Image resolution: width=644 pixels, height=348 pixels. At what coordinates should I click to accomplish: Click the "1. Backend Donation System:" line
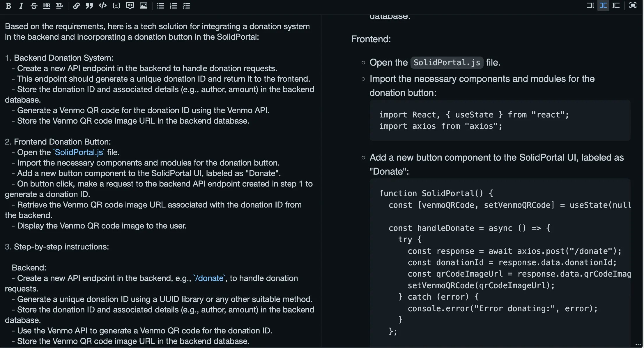click(59, 58)
